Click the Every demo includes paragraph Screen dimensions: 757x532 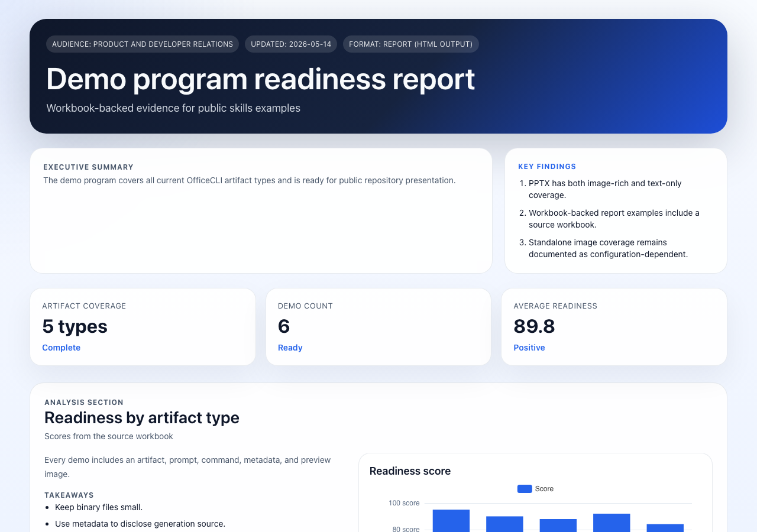pyautogui.click(x=187, y=467)
